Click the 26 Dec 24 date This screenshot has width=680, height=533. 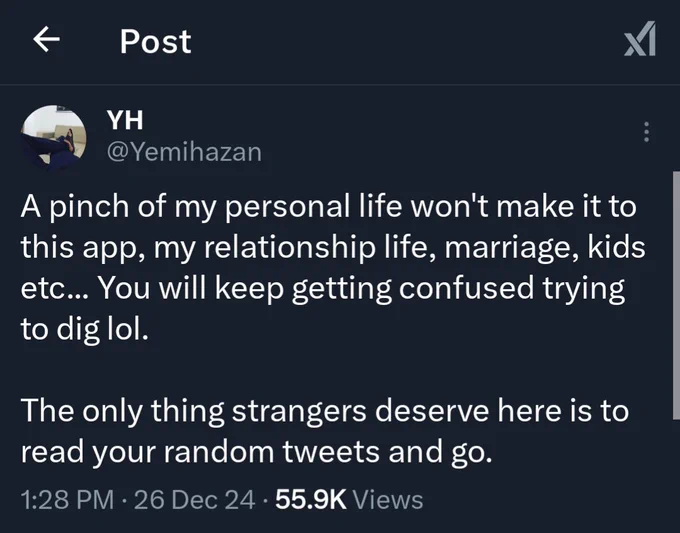tap(194, 499)
